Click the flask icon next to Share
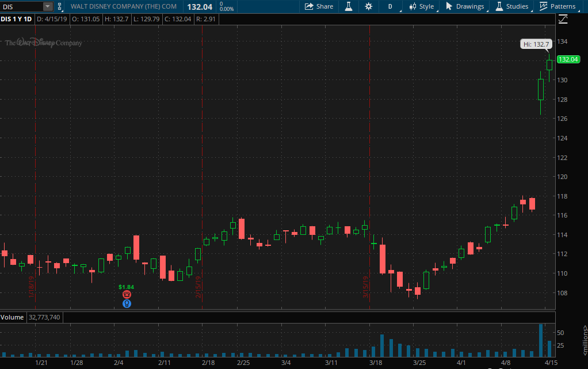Viewport: 588px width, 369px height. click(x=349, y=6)
